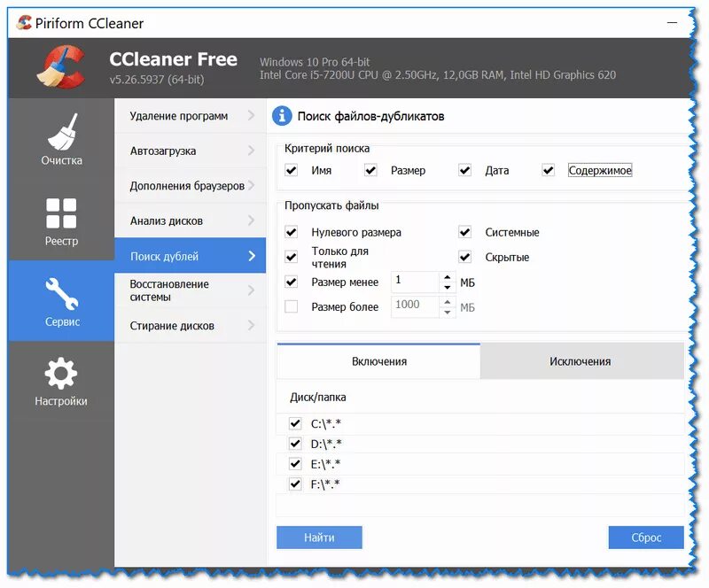The width and height of the screenshot is (709, 588).
Task: Uncheck the D:\*.* drive entry
Action: click(295, 444)
